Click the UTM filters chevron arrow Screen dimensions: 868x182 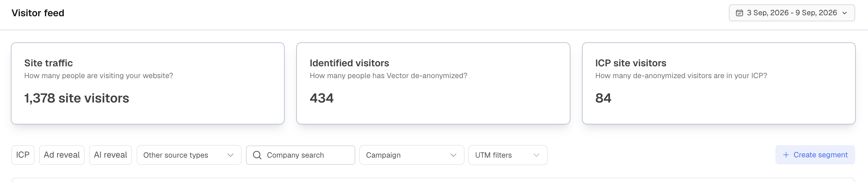[x=536, y=155]
